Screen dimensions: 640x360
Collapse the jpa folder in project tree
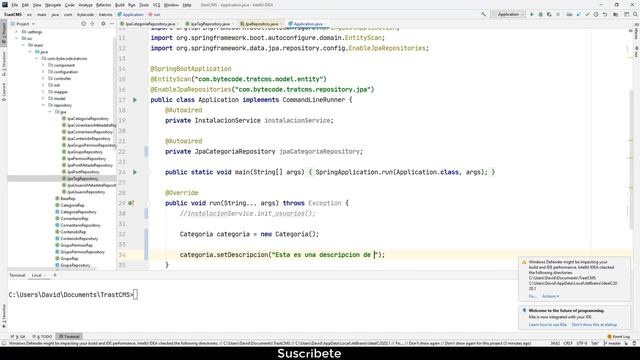(x=50, y=111)
